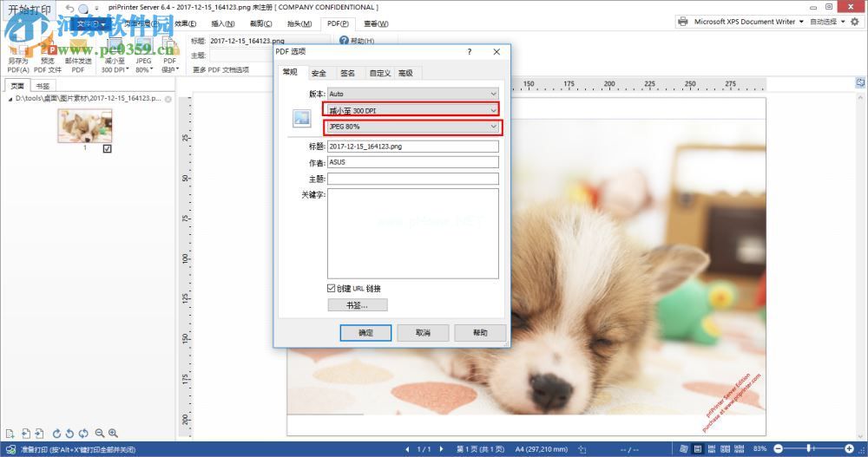
Task: Click the Start Printing button
Action: [x=29, y=10]
